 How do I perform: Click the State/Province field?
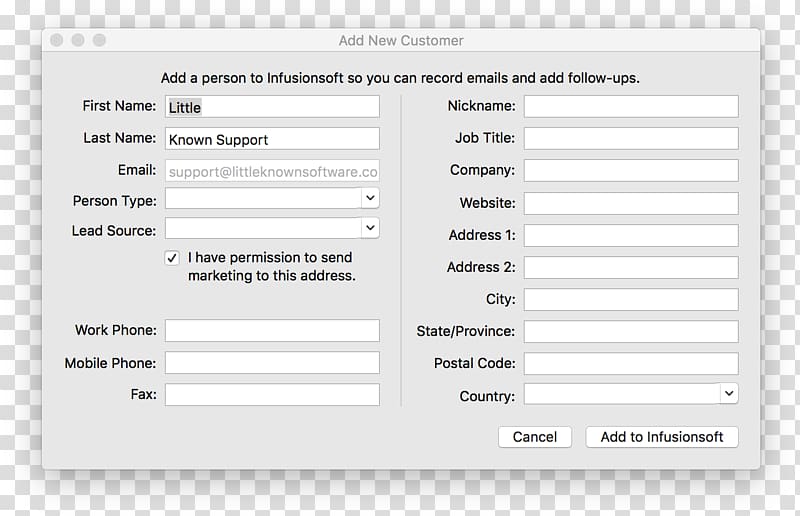click(631, 332)
